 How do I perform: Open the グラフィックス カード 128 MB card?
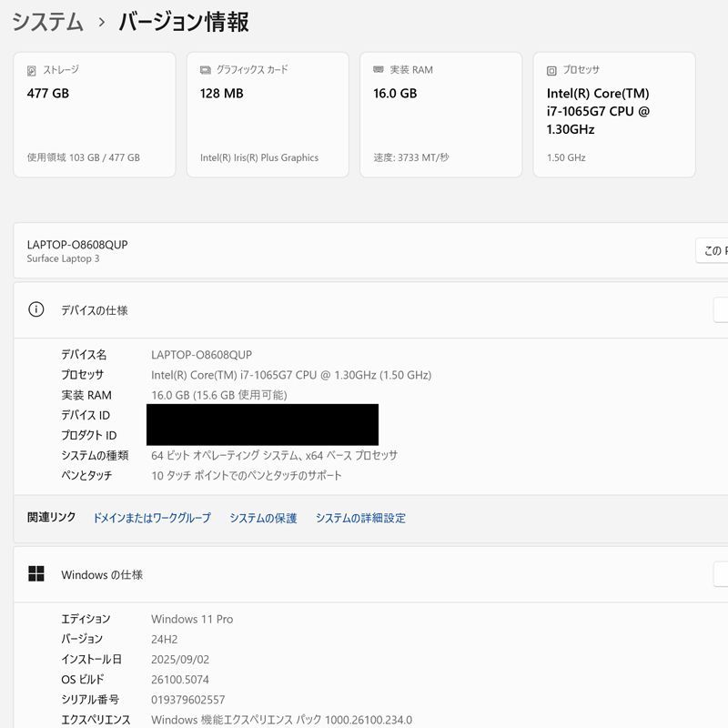[x=268, y=115]
